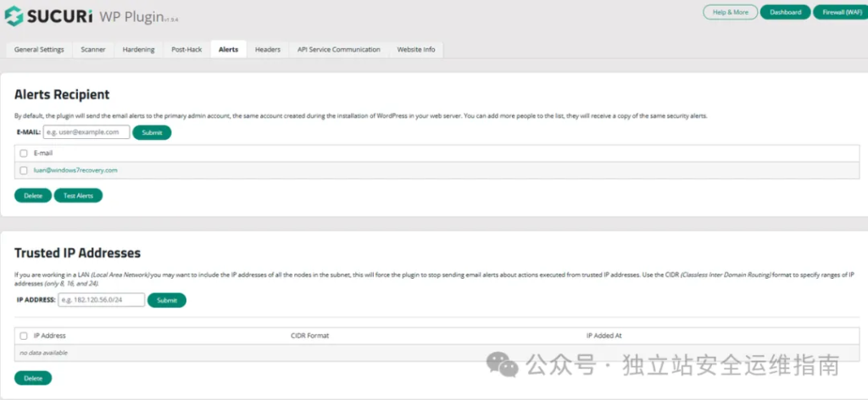
Task: Submit the trusted IP address
Action: click(167, 300)
